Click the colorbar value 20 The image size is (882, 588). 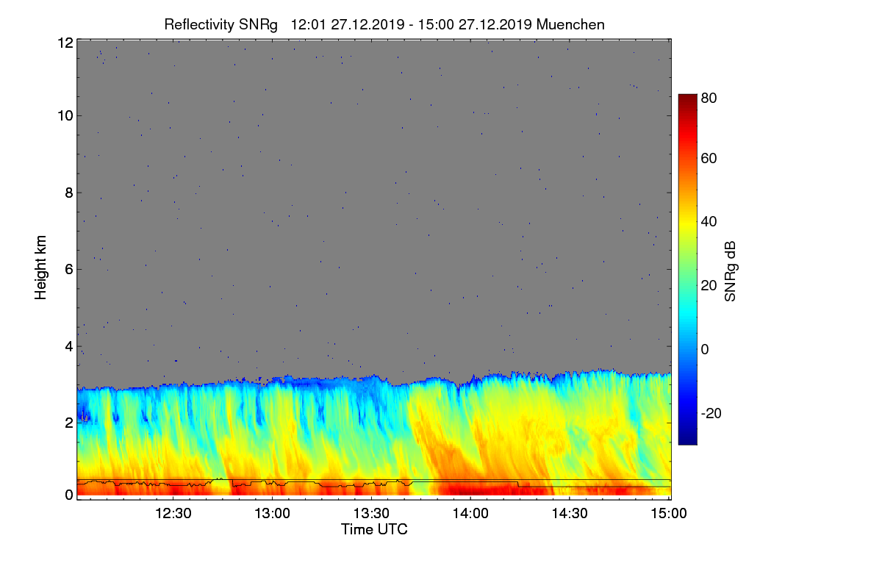click(709, 285)
